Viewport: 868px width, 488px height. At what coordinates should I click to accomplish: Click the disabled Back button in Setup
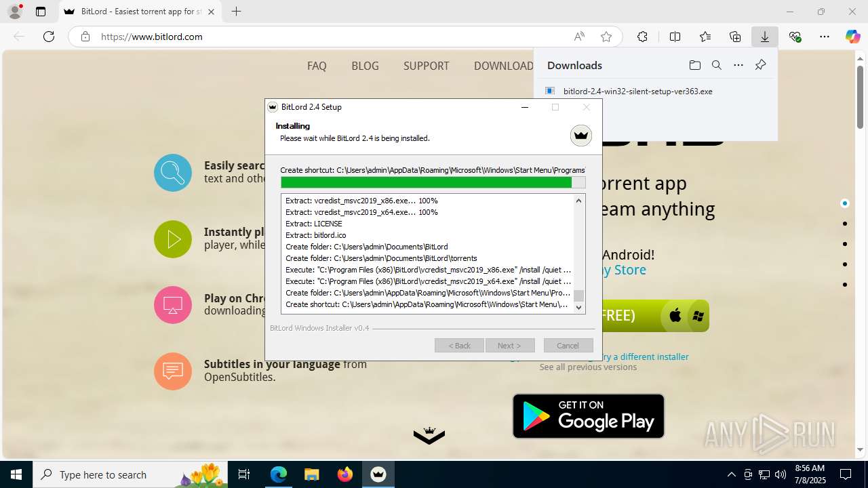pos(459,346)
